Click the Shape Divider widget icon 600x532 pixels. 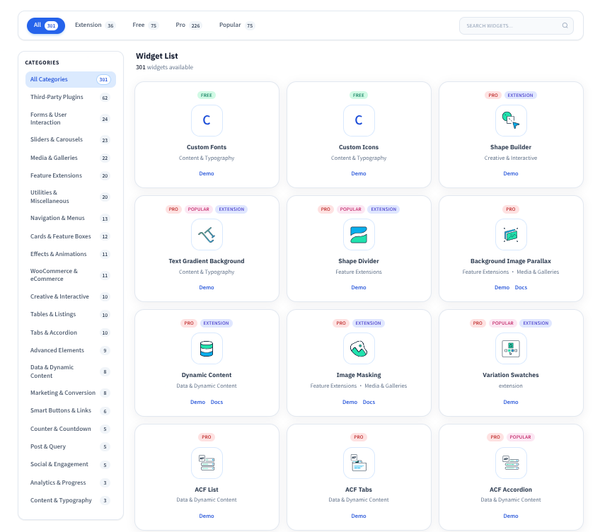click(x=359, y=234)
